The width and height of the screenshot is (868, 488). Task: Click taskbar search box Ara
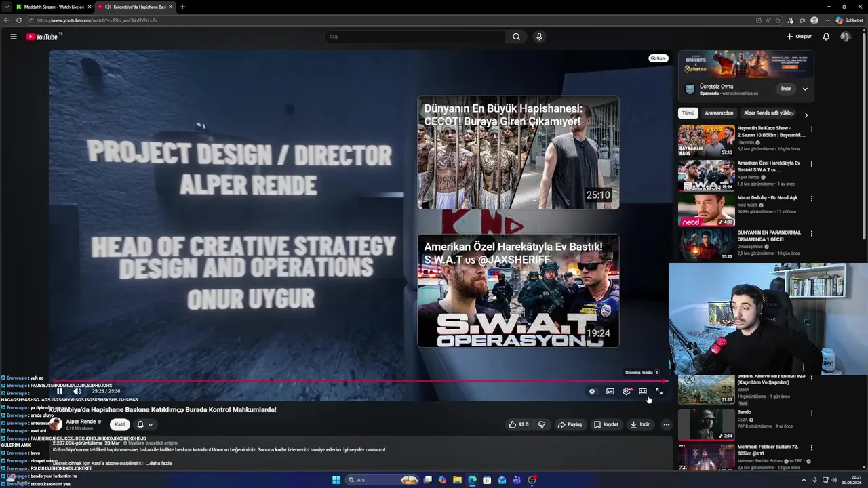(x=382, y=480)
